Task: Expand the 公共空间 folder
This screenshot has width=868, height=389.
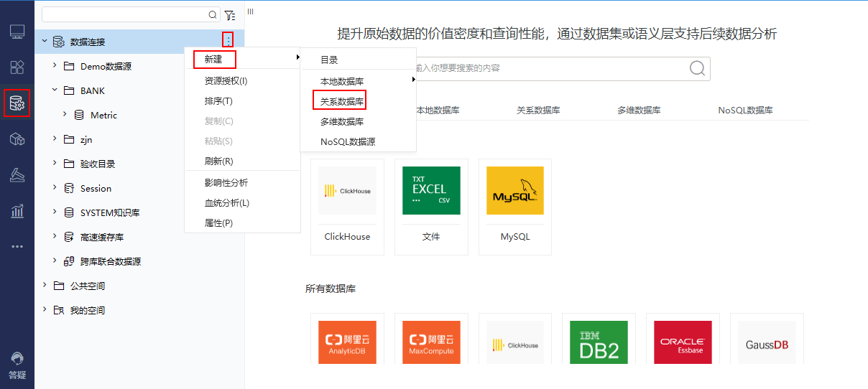Action: click(45, 285)
